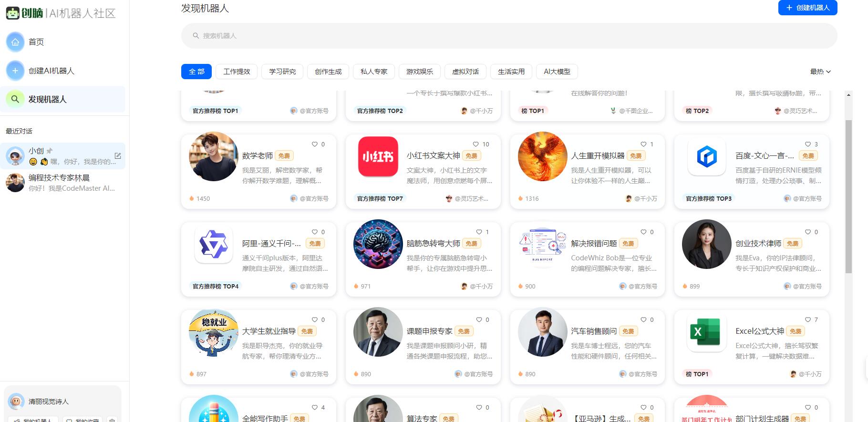Toggle the heart on Excel公式大神 card
The image size is (868, 422).
pyautogui.click(x=808, y=319)
